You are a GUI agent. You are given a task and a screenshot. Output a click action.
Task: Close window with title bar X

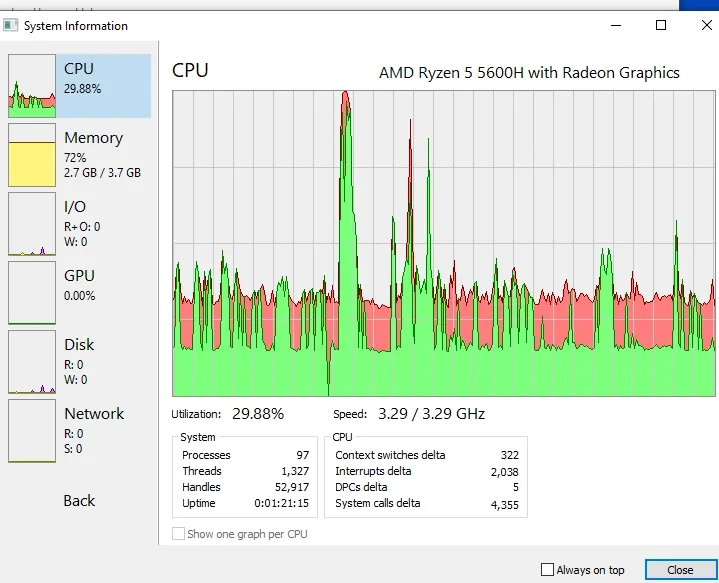coord(707,25)
